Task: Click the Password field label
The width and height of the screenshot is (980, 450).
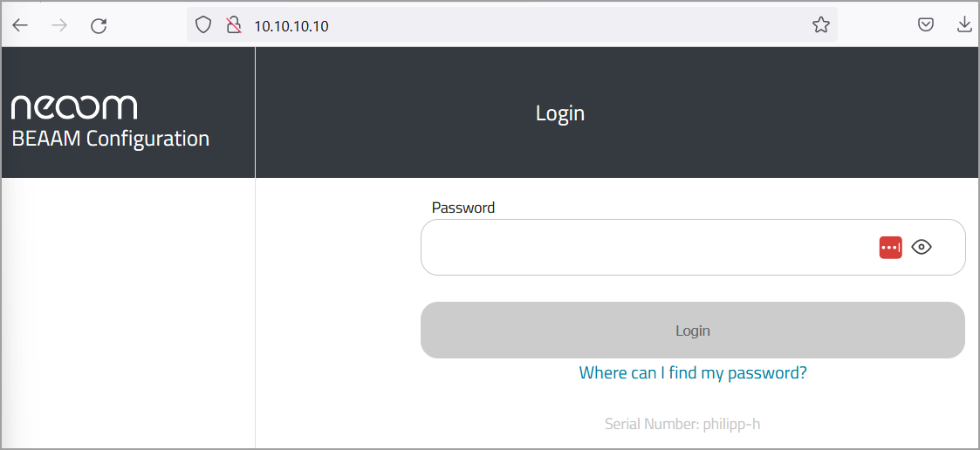Action: pos(463,208)
